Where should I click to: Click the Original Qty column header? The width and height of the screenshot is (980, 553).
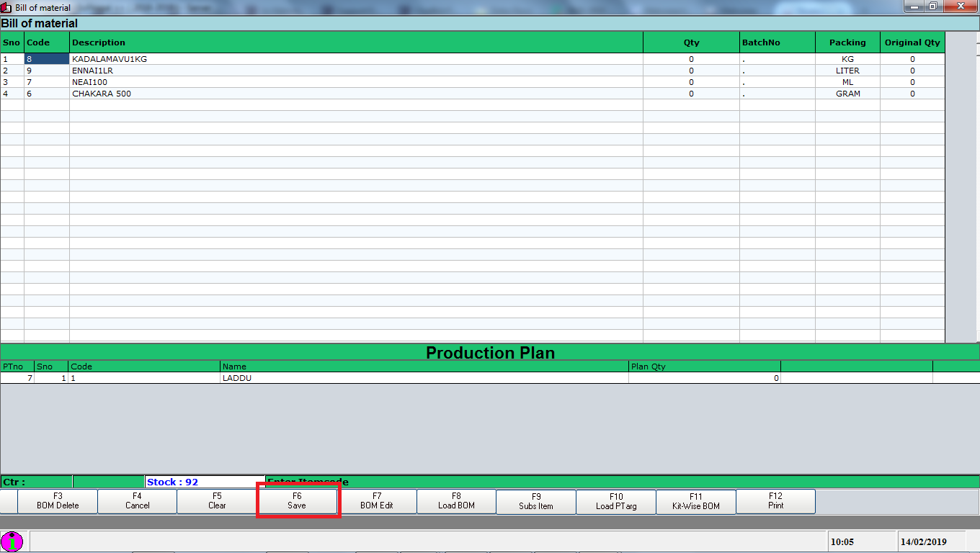pyautogui.click(x=912, y=42)
